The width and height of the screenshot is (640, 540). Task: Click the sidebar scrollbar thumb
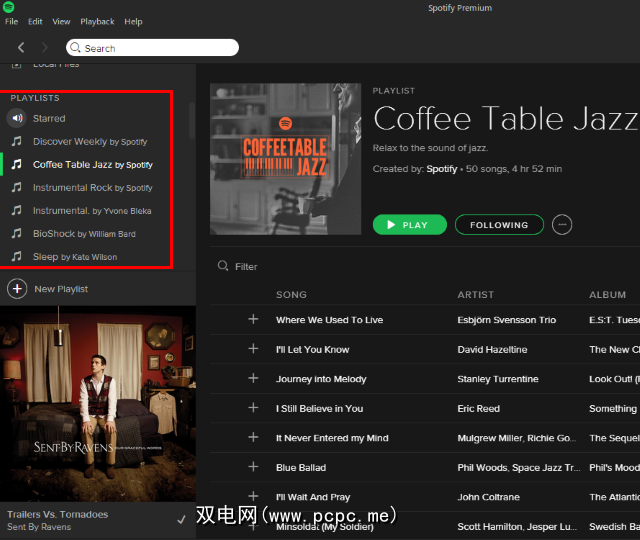click(191, 120)
